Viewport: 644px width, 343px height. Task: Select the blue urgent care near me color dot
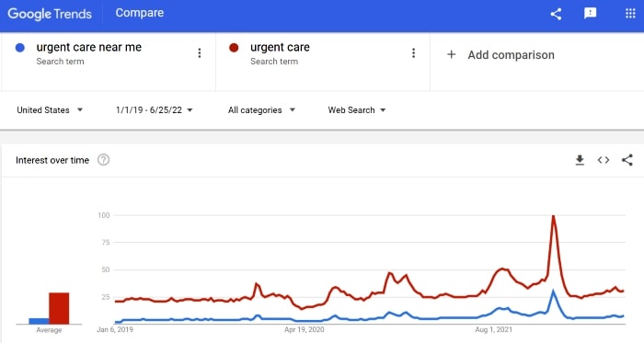coord(19,48)
